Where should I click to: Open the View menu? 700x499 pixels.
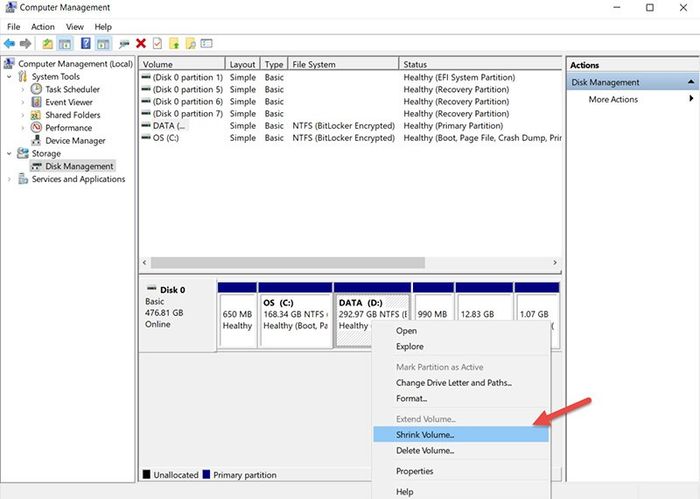tap(75, 27)
